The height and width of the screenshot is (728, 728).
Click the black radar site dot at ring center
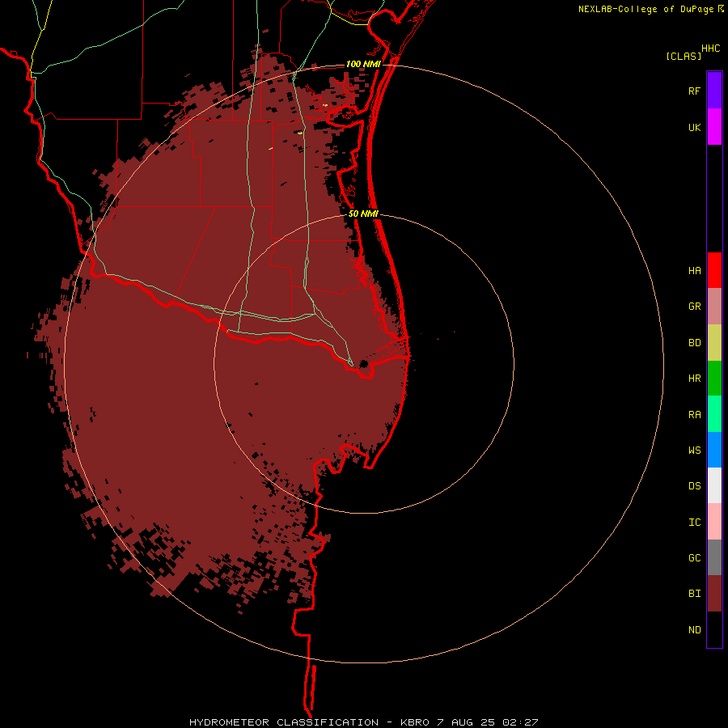[363, 363]
